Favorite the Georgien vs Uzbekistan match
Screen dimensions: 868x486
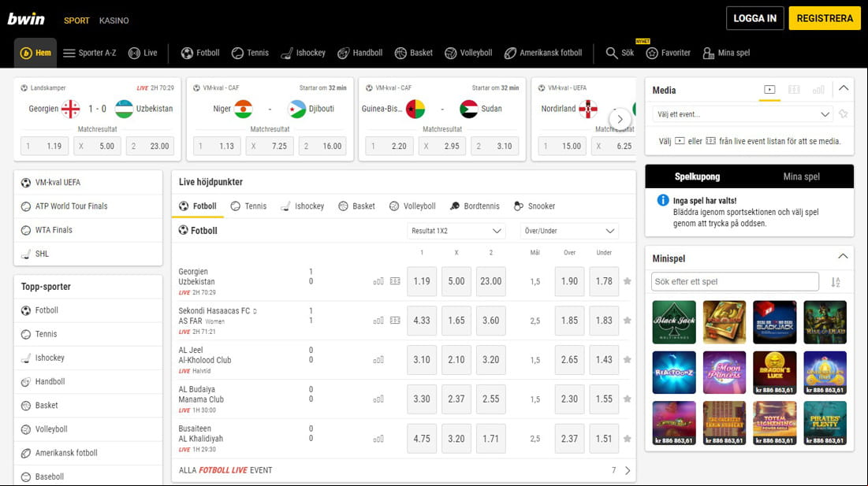pyautogui.click(x=628, y=281)
